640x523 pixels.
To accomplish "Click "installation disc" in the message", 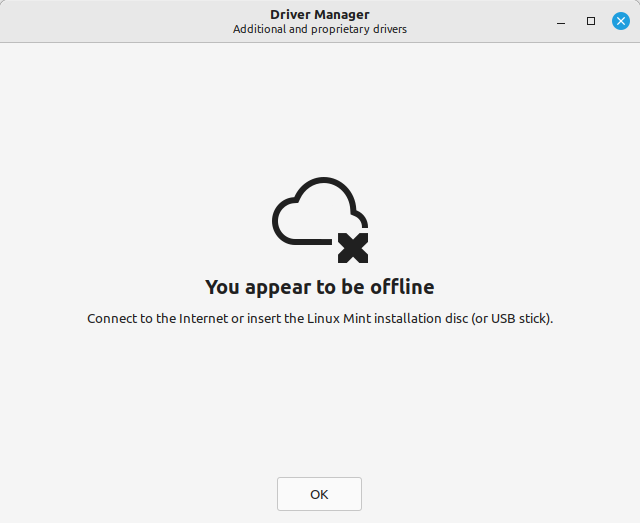I will point(428,319).
